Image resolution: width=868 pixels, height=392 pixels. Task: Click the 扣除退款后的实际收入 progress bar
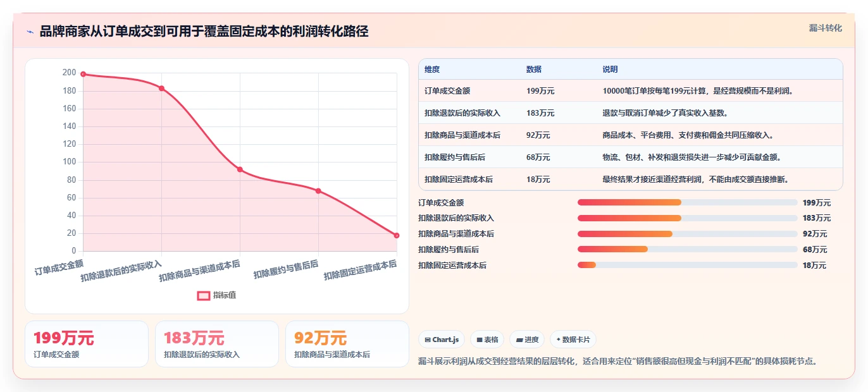tap(687, 218)
